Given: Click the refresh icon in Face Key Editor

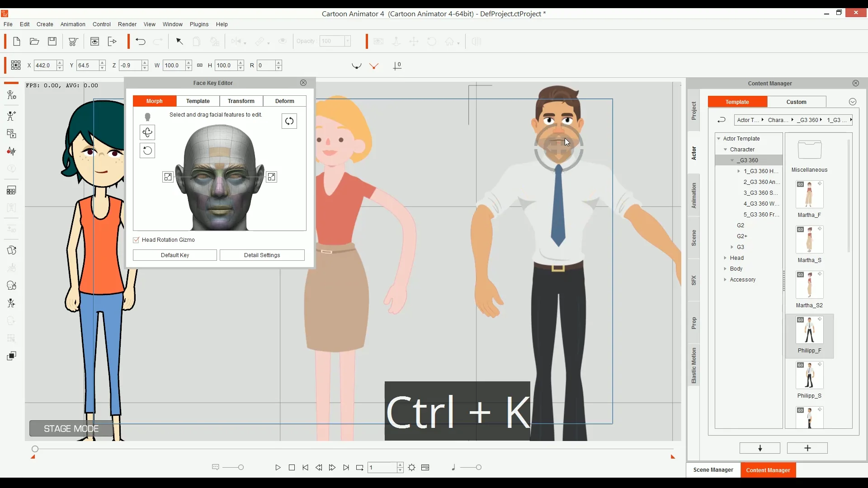Looking at the screenshot, I should click(x=289, y=121).
